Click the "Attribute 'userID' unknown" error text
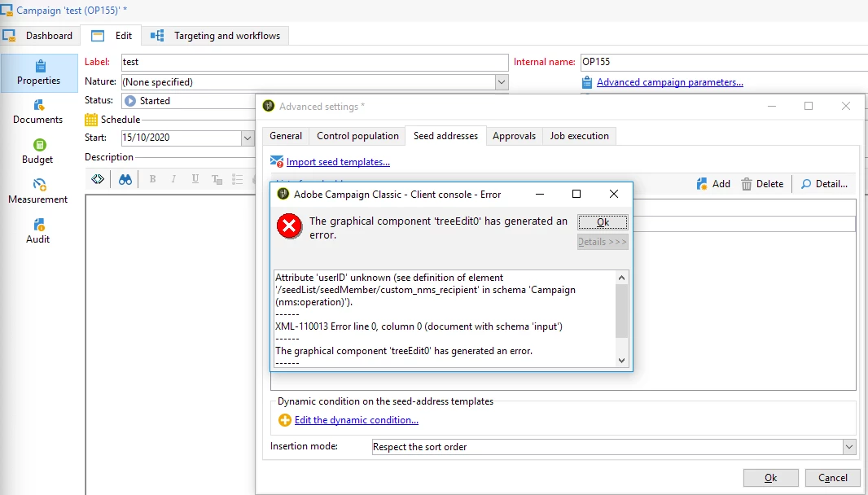The width and height of the screenshot is (868, 495). [x=425, y=290]
